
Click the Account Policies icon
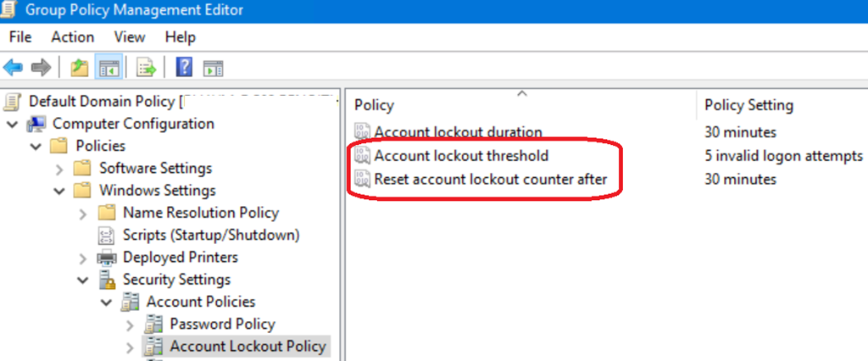tap(130, 303)
